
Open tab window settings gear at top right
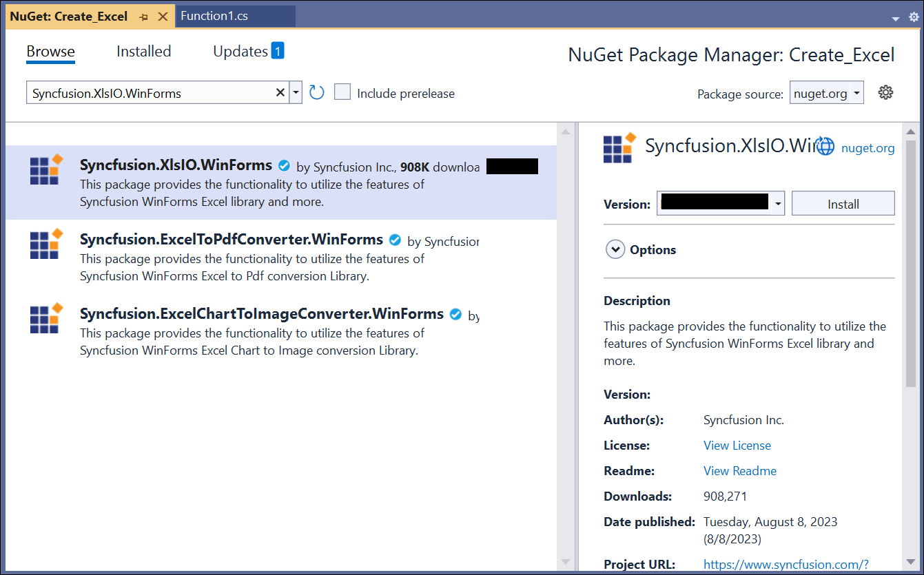(x=914, y=17)
